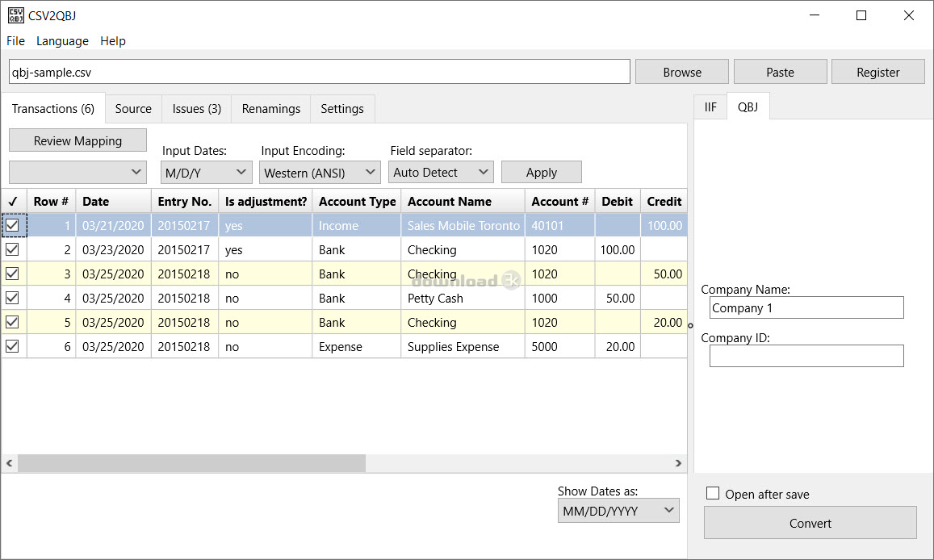Viewport: 934px width, 560px height.
Task: Click the horizontal scrollbar thumb of the table
Action: tap(191, 463)
